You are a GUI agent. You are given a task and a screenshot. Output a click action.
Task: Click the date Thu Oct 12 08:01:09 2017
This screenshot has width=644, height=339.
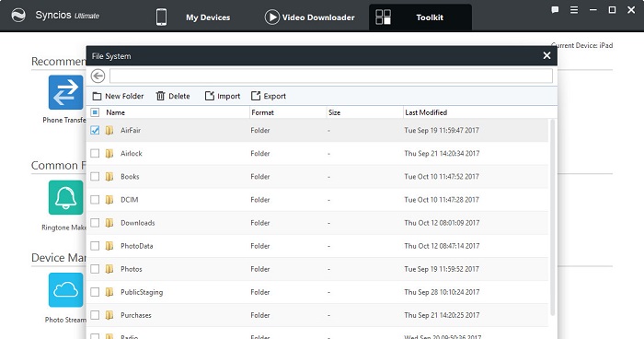pyautogui.click(x=442, y=223)
